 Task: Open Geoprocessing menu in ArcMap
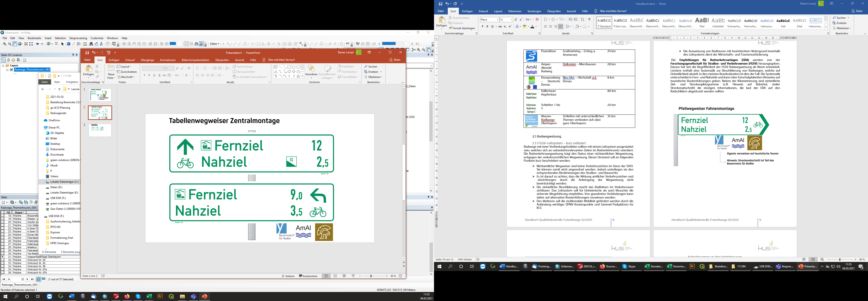tap(78, 38)
